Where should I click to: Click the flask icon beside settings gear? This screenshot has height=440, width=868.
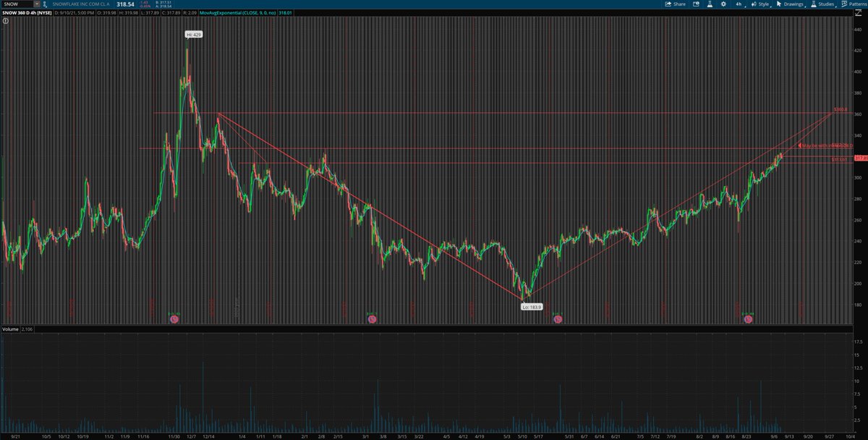click(x=711, y=4)
